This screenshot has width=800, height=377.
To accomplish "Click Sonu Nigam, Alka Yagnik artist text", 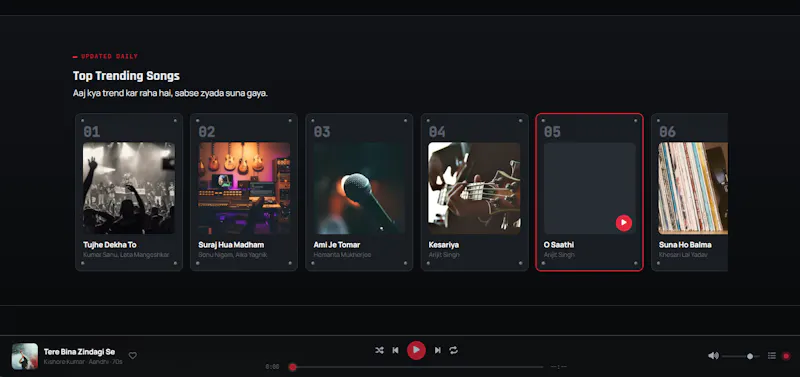I will click(233, 255).
